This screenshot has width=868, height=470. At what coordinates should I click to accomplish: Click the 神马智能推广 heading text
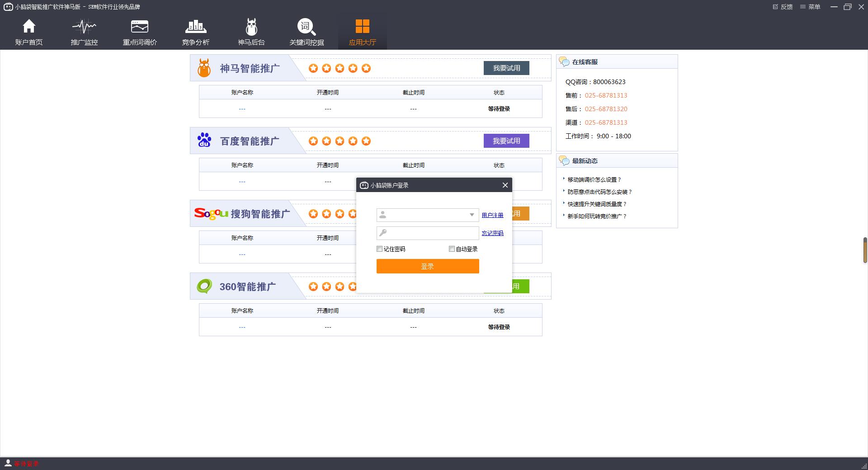point(250,68)
